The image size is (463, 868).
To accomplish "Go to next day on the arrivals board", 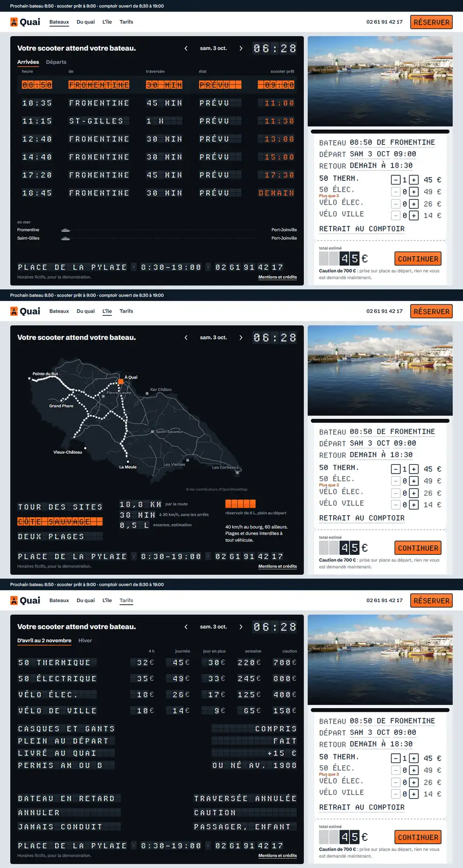I will tap(241, 48).
